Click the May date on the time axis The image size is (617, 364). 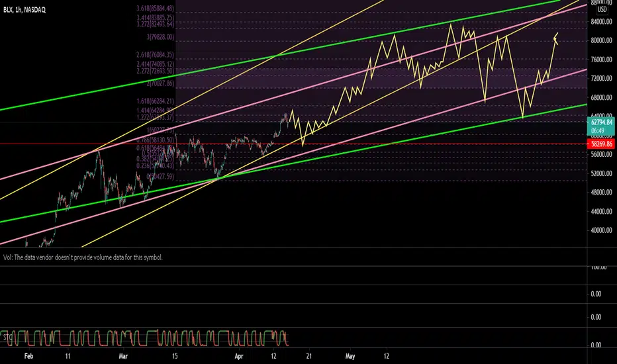[x=350, y=356]
